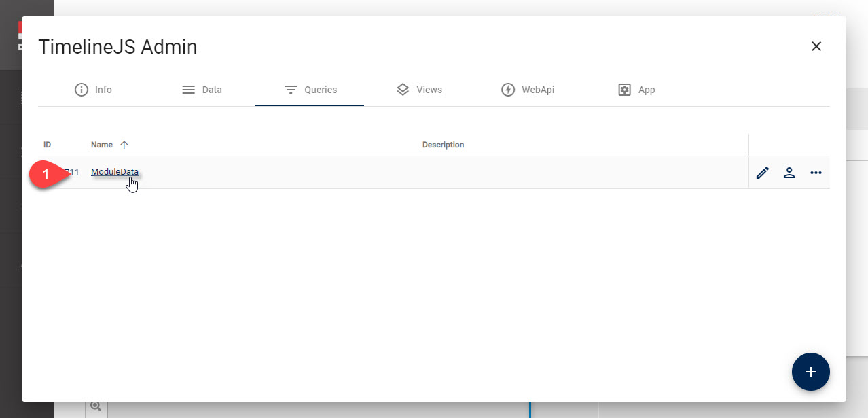This screenshot has height=418, width=868.
Task: Open the ModuleData query link
Action: click(115, 172)
